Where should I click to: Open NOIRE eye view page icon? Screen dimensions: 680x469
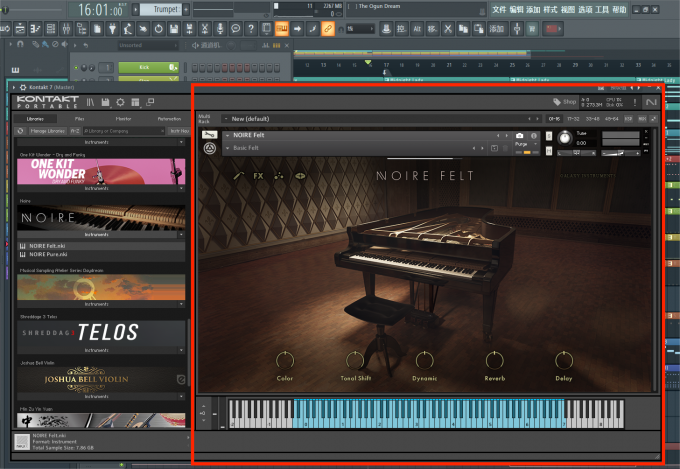[300, 176]
